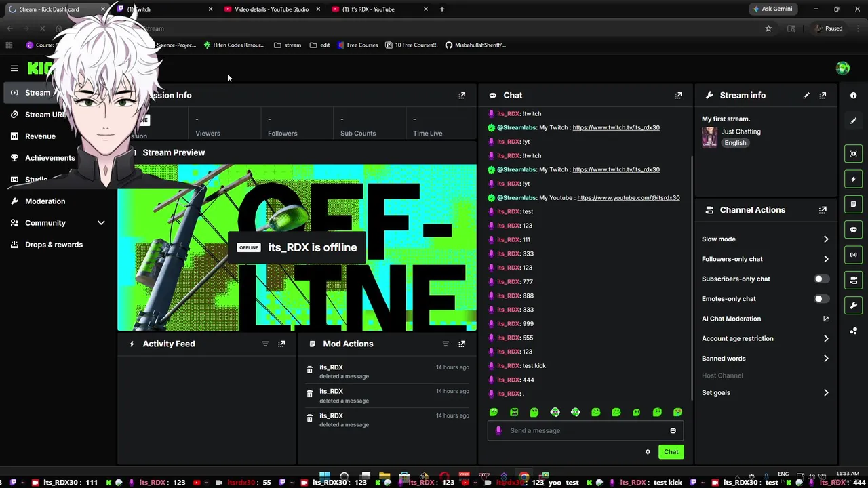The height and width of the screenshot is (488, 868).
Task: Pop out the Stream info panel
Action: (823, 96)
